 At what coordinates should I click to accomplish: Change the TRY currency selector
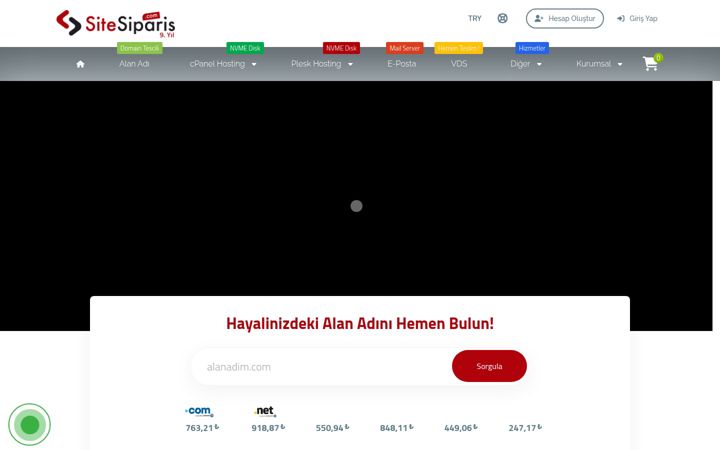tap(475, 18)
